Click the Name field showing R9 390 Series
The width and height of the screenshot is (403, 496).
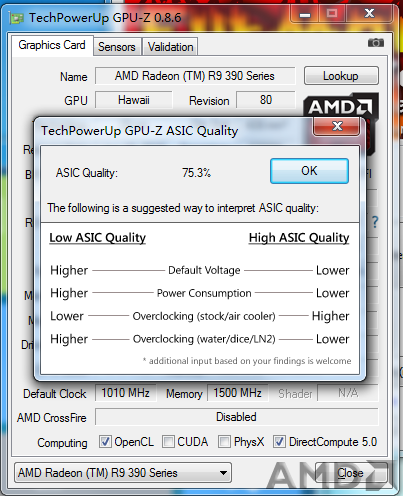coord(195,76)
